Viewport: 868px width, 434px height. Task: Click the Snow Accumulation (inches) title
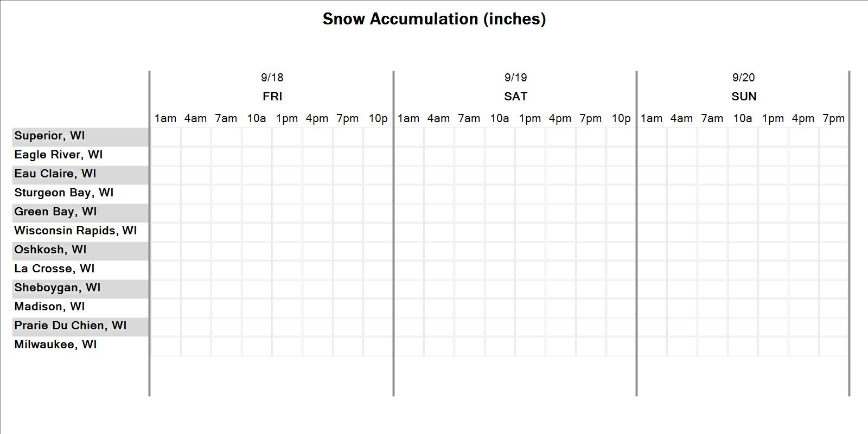[434, 19]
